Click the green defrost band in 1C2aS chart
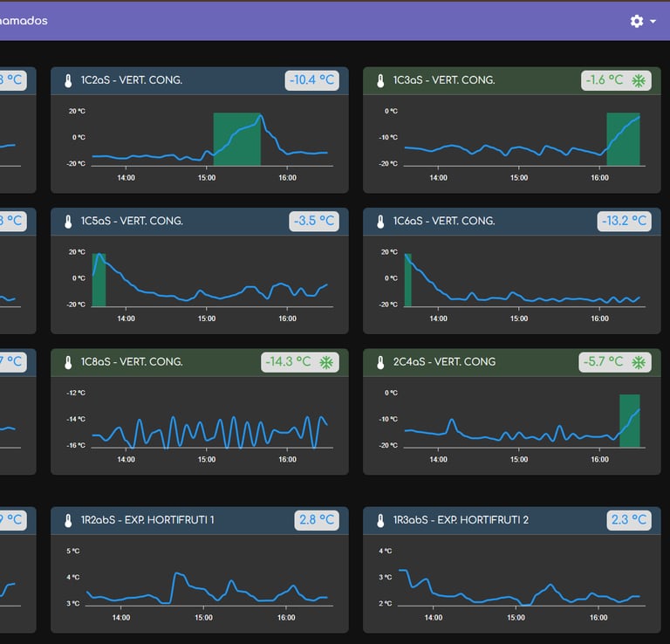The height and width of the screenshot is (644, 670). (x=236, y=140)
